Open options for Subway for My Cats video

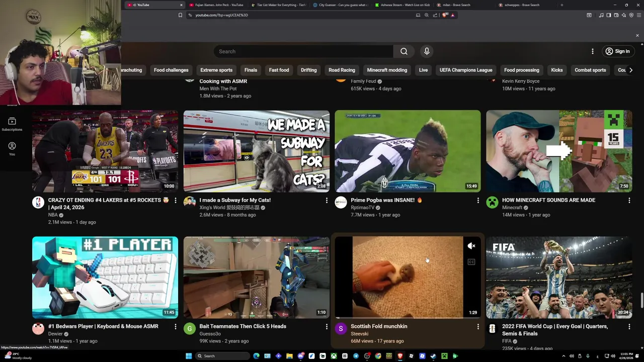click(x=327, y=200)
